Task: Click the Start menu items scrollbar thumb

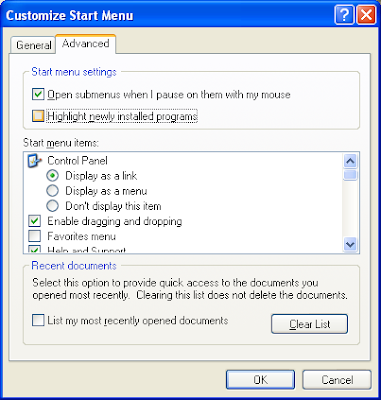Action: [x=350, y=175]
